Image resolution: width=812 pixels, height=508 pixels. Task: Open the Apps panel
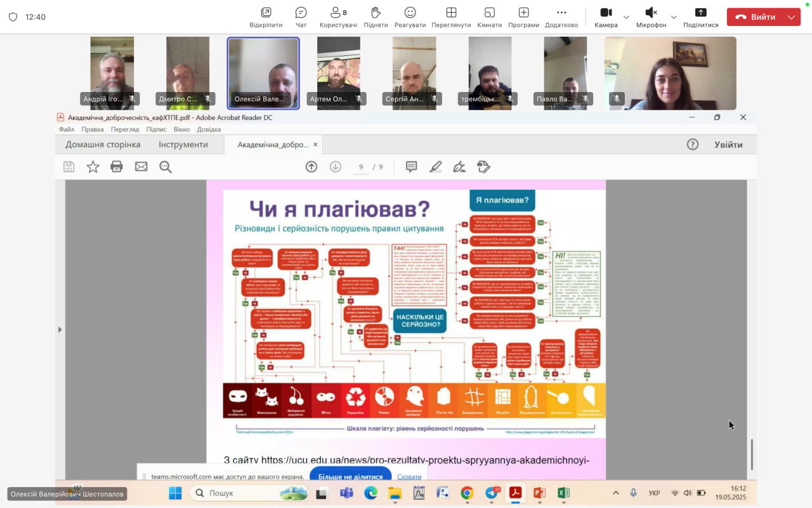coord(523,17)
